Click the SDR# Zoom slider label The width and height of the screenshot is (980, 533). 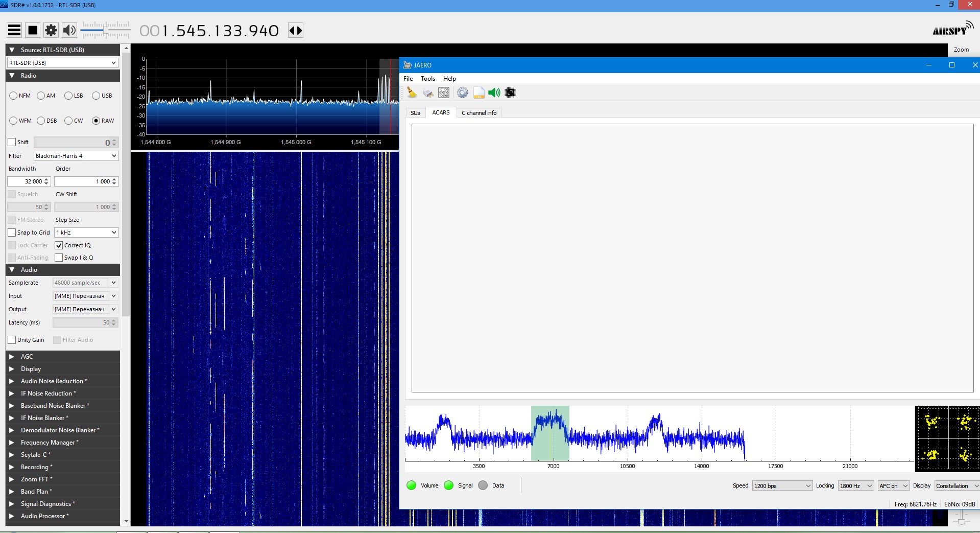(961, 50)
